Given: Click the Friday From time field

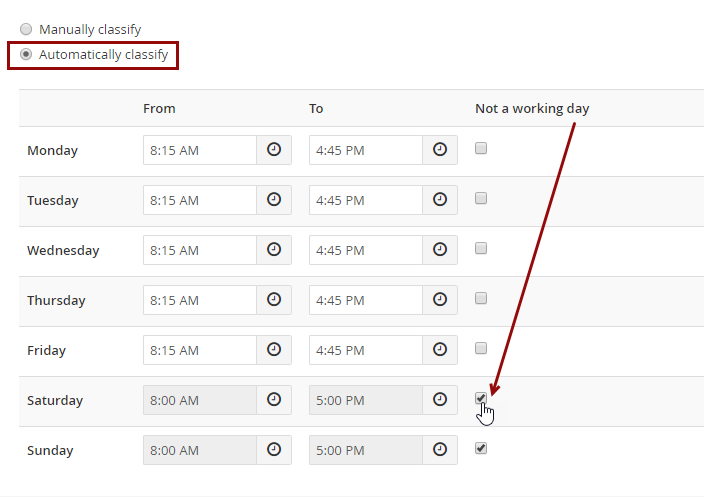Looking at the screenshot, I should coord(200,350).
